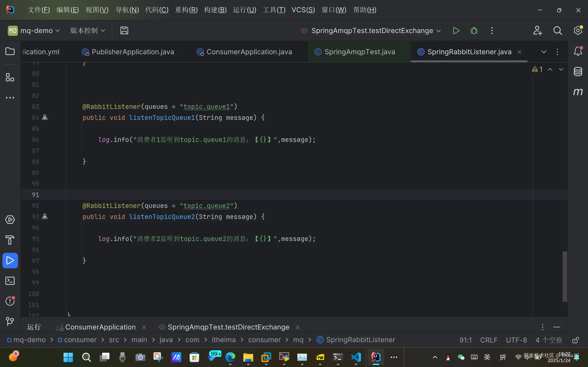Screen dimensions: 588x367
Task: Open the Maven tool window
Action: point(578,92)
